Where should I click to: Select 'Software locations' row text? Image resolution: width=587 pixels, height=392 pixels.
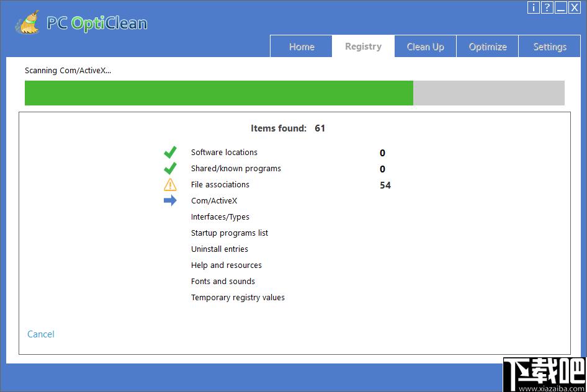point(224,152)
